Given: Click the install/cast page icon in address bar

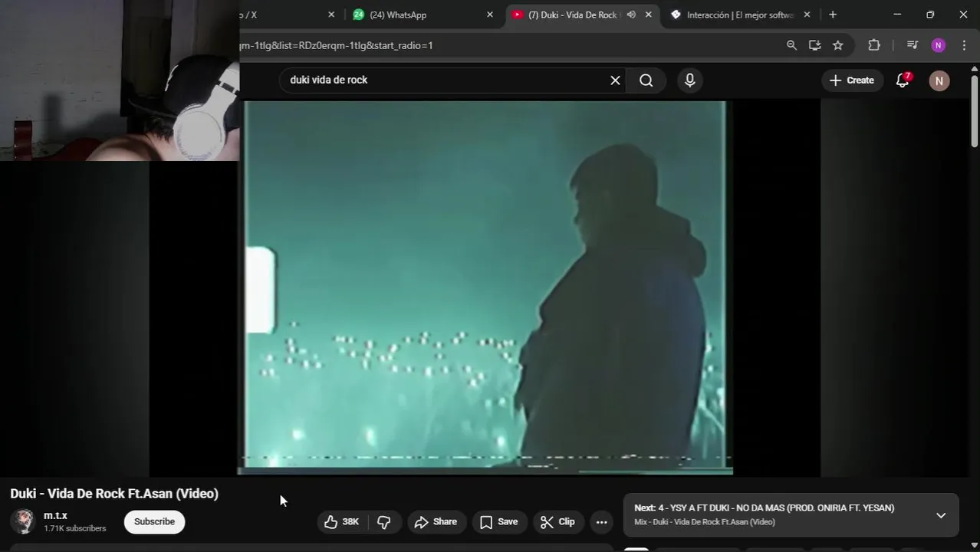Looking at the screenshot, I should click(814, 45).
